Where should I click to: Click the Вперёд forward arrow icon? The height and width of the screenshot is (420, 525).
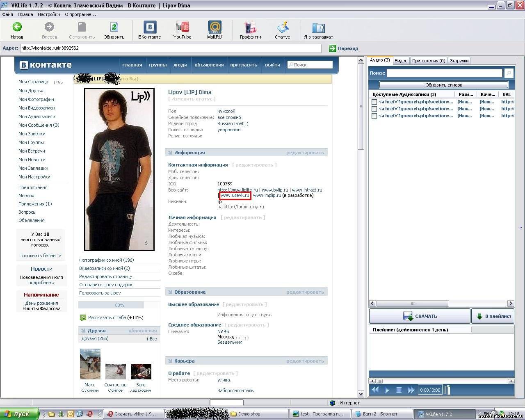point(49,27)
